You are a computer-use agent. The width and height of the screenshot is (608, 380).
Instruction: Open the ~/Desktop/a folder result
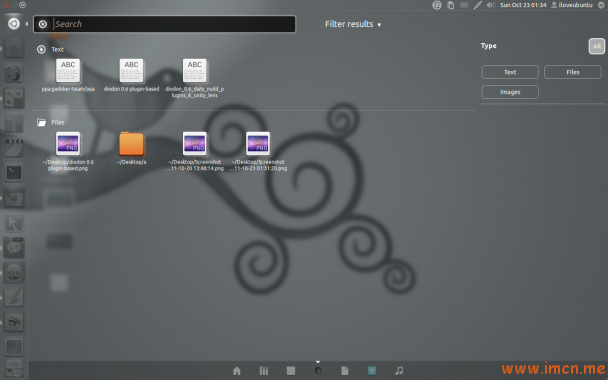131,148
